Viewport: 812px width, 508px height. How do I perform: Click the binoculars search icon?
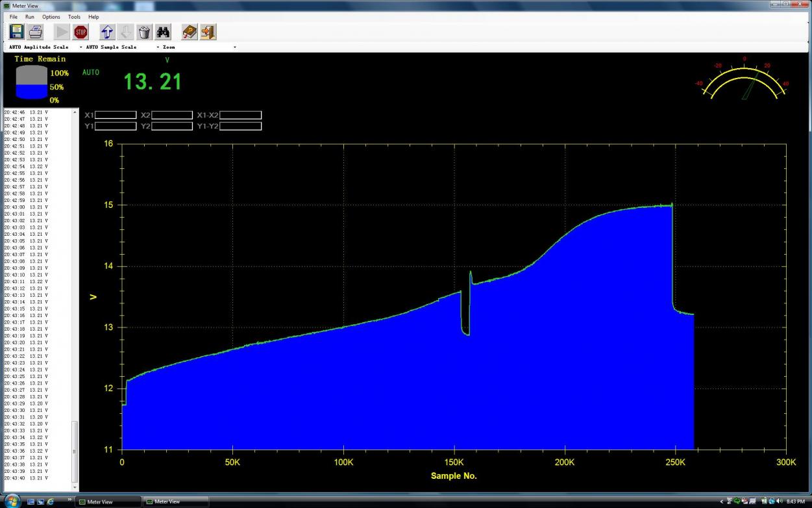tap(163, 32)
